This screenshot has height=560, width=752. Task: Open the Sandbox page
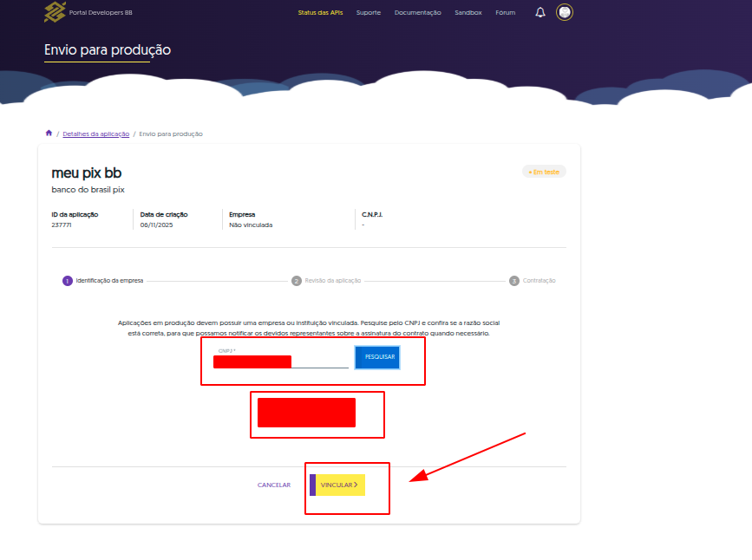coord(468,13)
